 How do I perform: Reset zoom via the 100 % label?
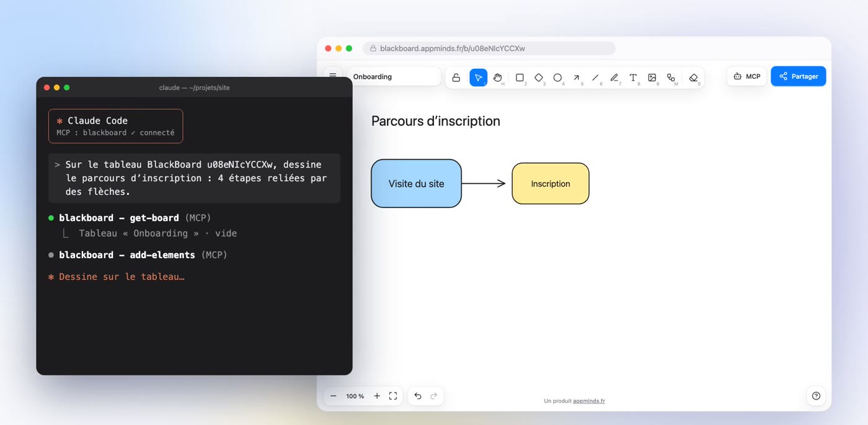[355, 396]
